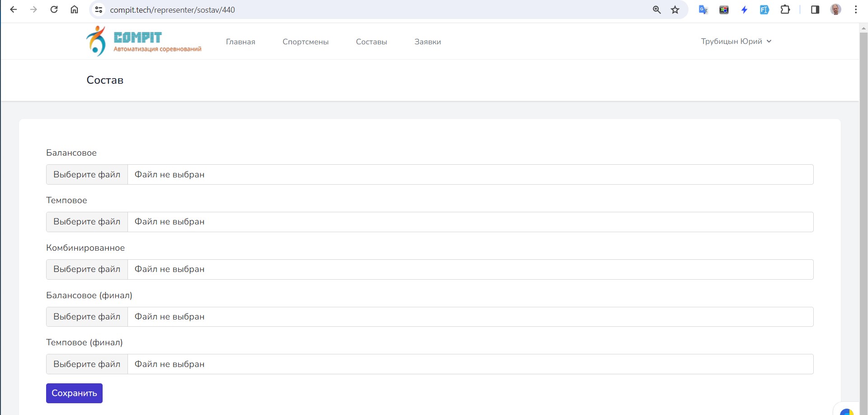Viewport: 868px width, 415px height.
Task: Select a file for Темповое (финал)
Action: pos(87,364)
